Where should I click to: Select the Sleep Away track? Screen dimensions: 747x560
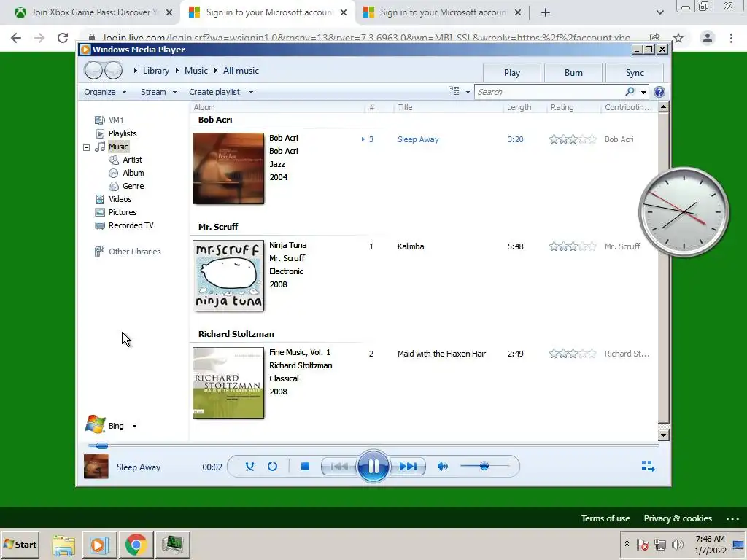(x=418, y=139)
